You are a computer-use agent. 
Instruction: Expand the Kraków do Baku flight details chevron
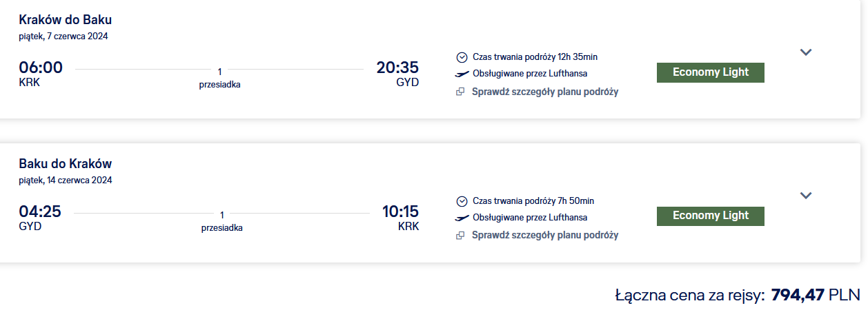tap(806, 52)
